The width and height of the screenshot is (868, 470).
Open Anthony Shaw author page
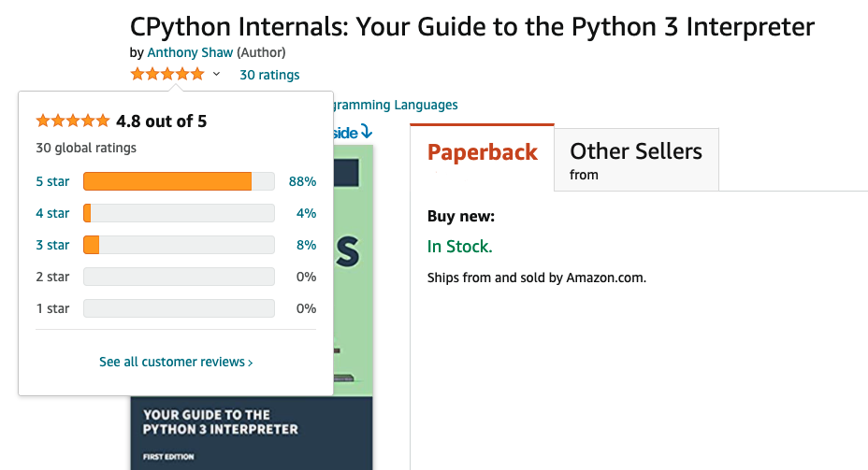point(190,52)
